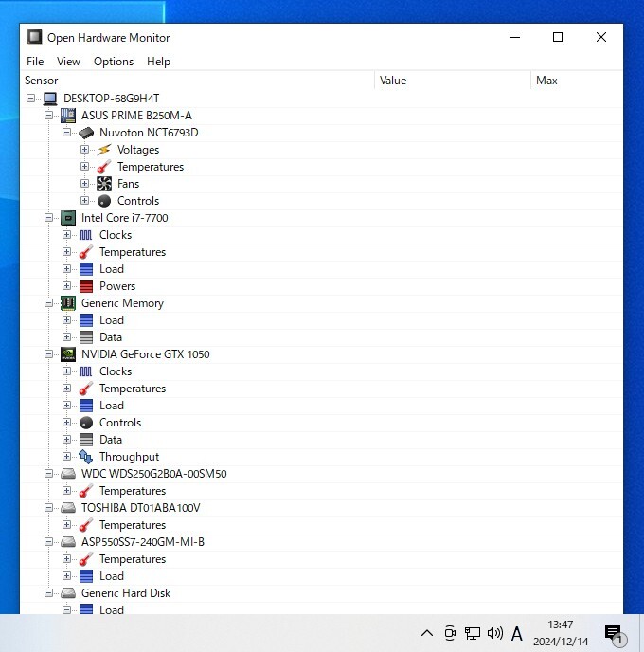Open the Meet Now camera tray icon
The image size is (644, 652).
pyautogui.click(x=450, y=633)
